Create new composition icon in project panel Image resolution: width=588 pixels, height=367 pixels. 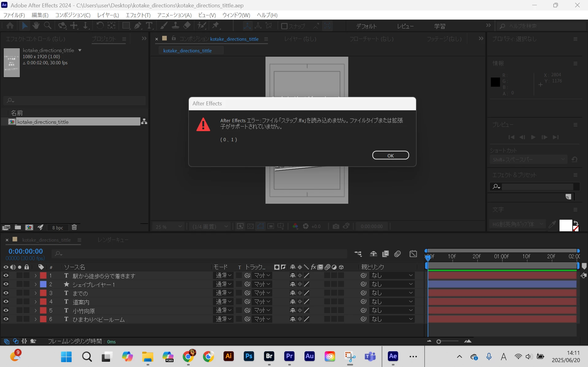(29, 227)
